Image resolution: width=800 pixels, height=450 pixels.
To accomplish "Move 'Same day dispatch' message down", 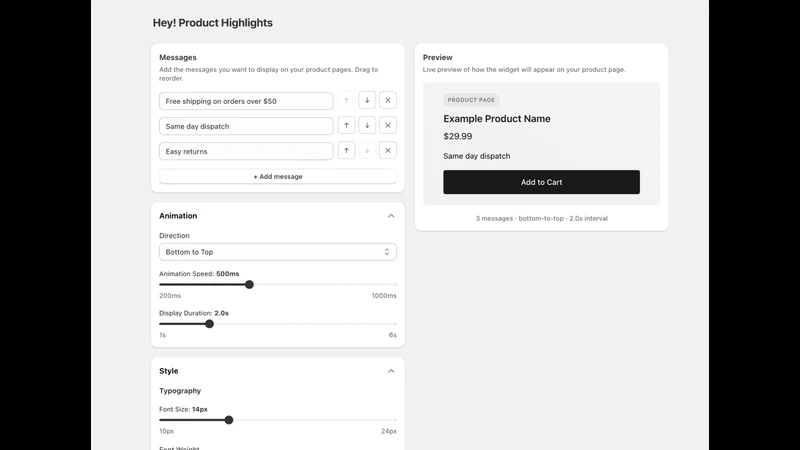I will 367,126.
